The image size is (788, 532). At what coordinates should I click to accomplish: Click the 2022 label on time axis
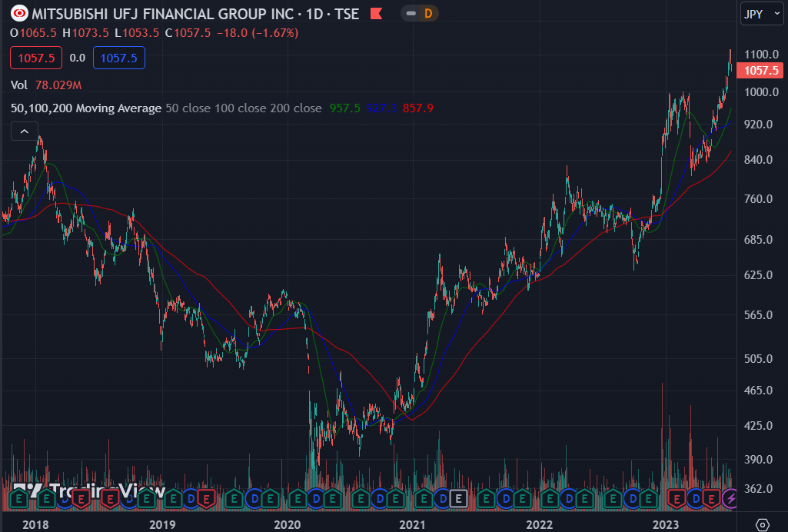coord(539,525)
